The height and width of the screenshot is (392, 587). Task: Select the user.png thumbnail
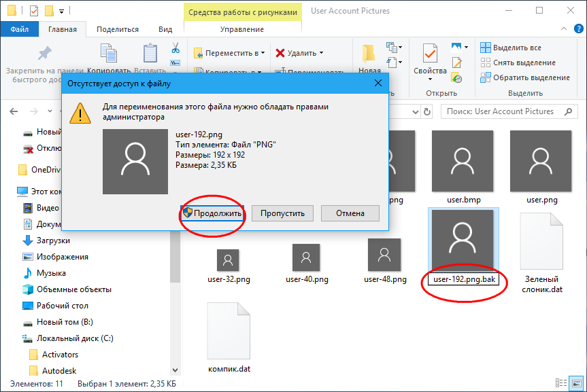(x=541, y=161)
